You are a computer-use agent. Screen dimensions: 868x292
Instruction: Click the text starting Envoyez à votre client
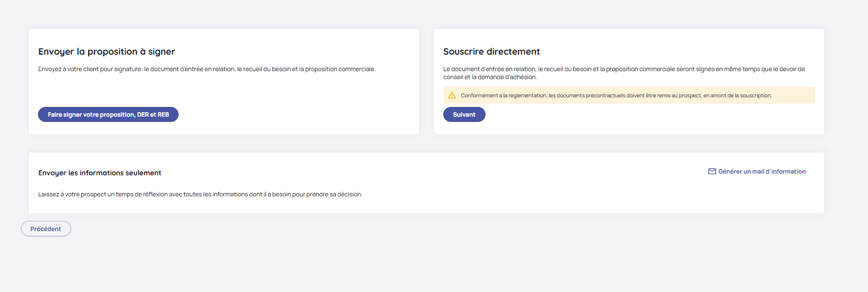[x=206, y=69]
